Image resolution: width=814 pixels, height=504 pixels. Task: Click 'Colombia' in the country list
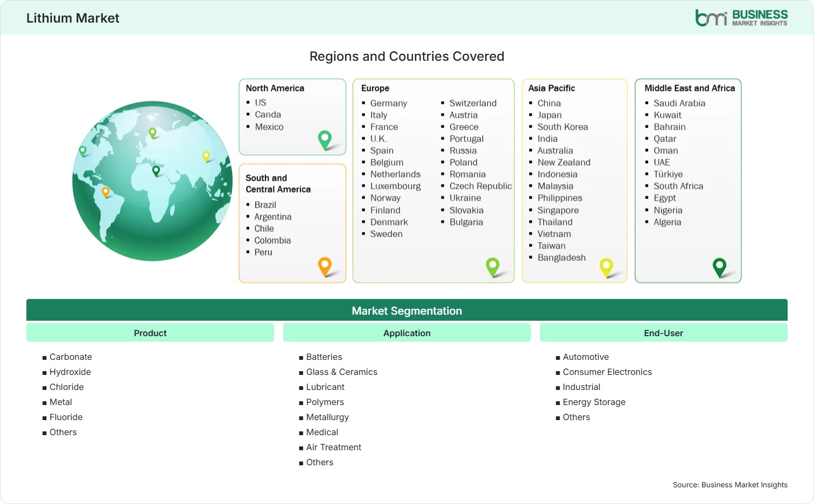pyautogui.click(x=272, y=240)
